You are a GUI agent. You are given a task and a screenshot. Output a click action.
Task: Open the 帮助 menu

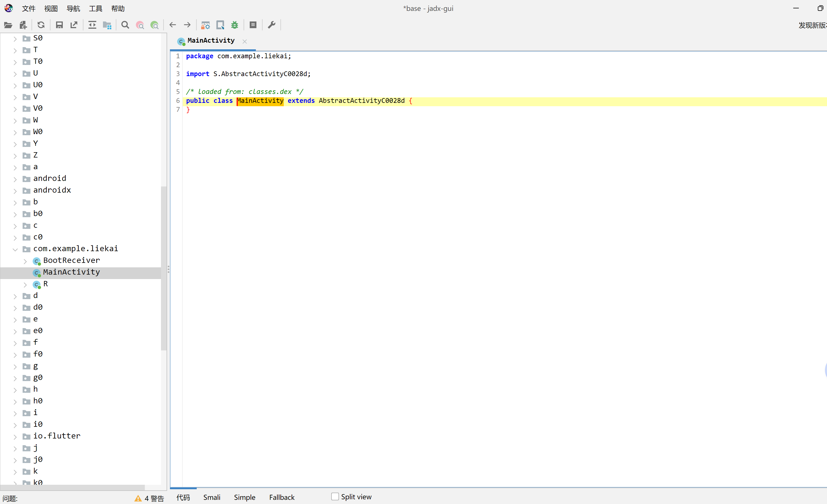tap(118, 8)
